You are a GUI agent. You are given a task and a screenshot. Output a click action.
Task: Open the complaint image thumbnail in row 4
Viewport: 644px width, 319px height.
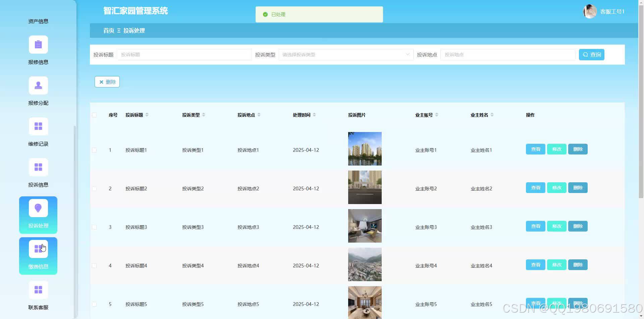365,264
